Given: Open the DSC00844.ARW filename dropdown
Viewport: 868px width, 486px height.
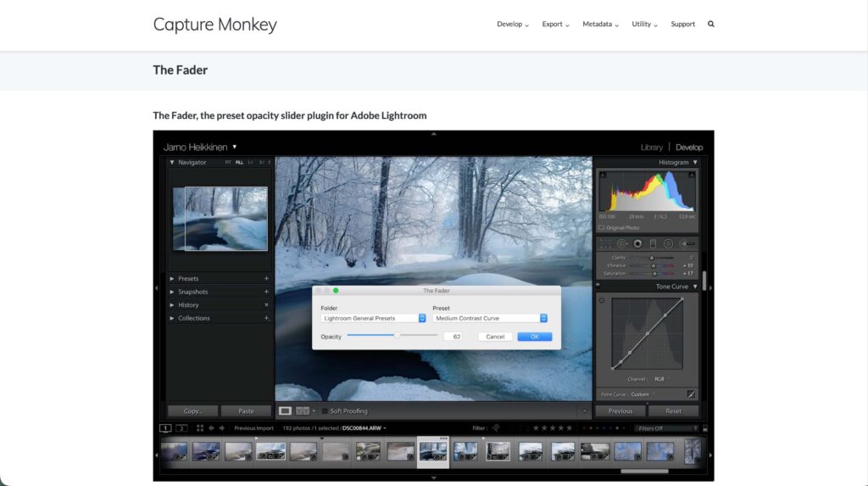Looking at the screenshot, I should [x=364, y=428].
